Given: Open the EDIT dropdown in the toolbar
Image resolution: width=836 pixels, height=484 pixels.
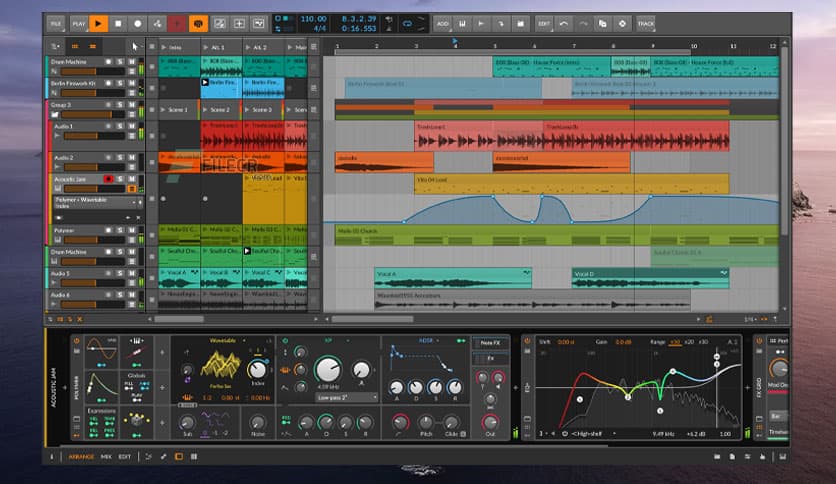Looking at the screenshot, I should (x=544, y=22).
